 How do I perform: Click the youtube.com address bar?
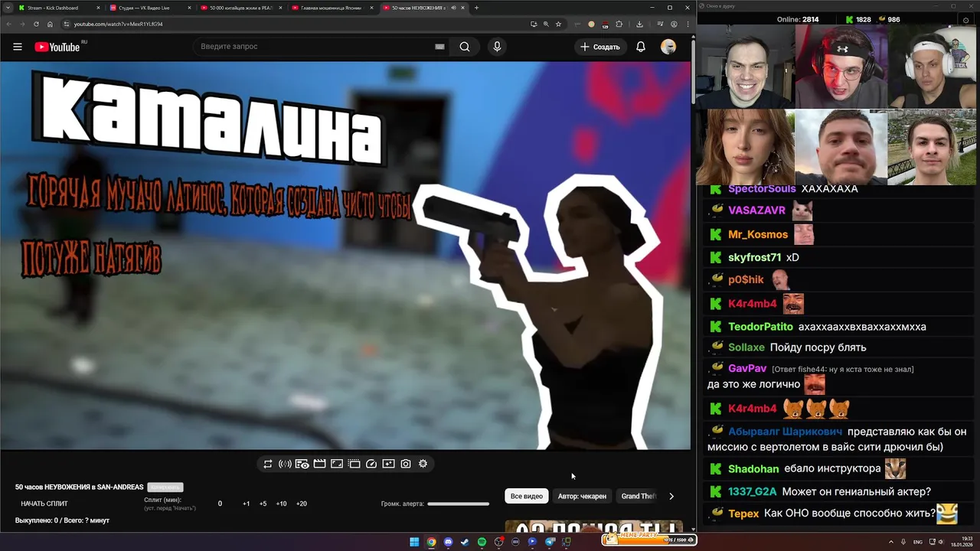click(295, 24)
